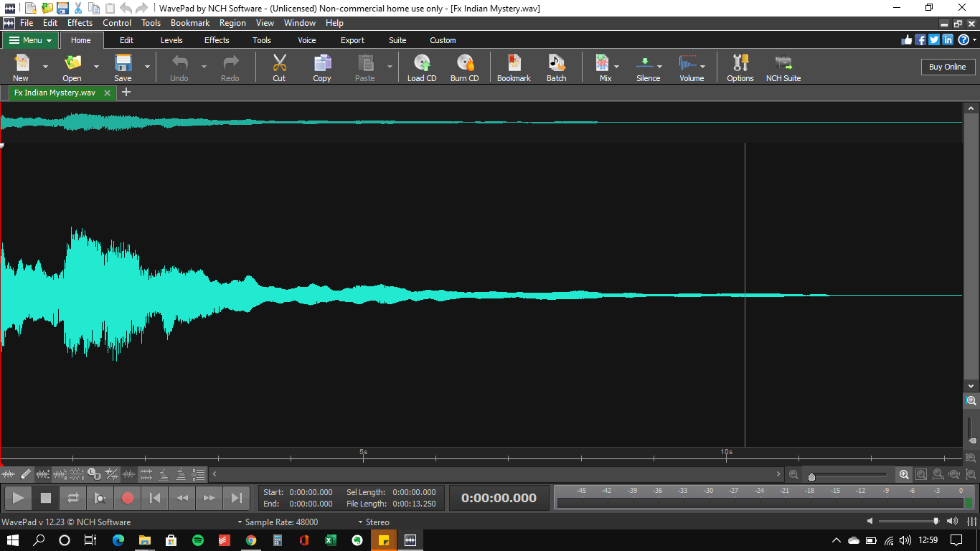Image resolution: width=980 pixels, height=551 pixels.
Task: Click the Buy Online button
Action: tap(948, 67)
